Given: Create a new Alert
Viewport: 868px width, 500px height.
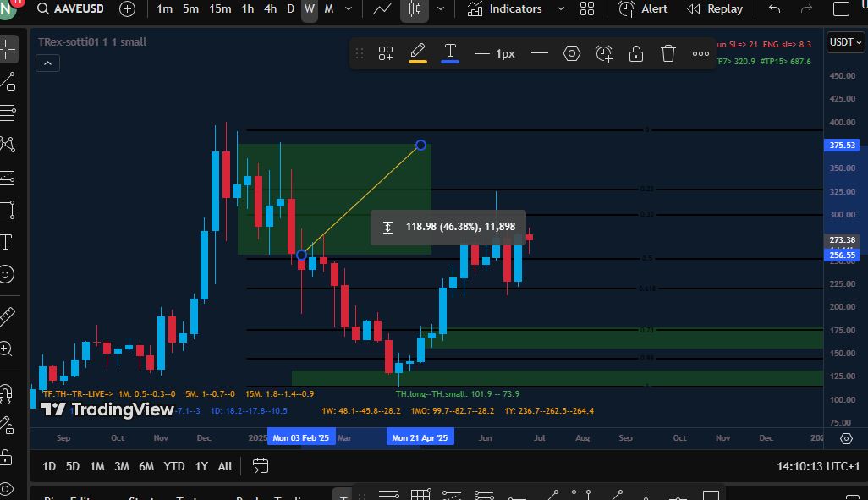Looking at the screenshot, I should 644,9.
